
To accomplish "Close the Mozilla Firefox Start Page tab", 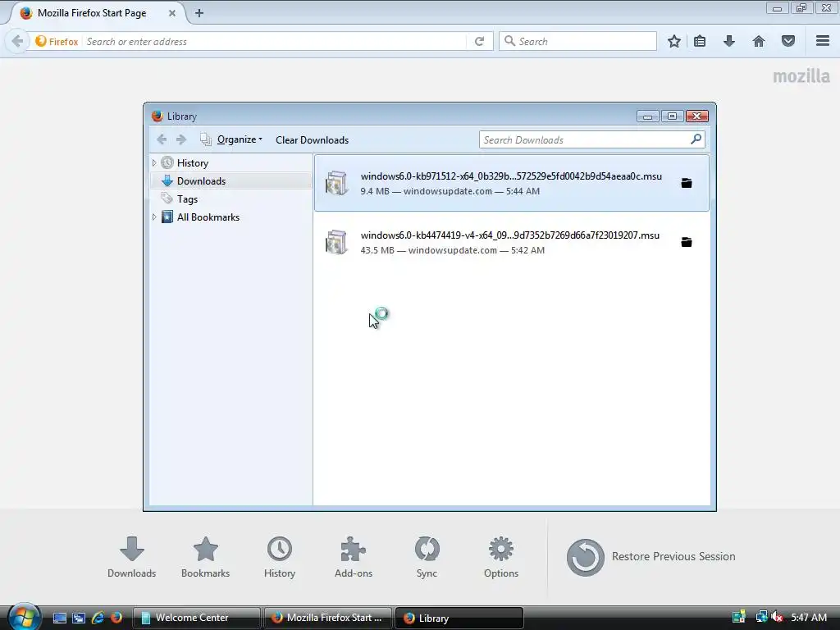I will [172, 13].
